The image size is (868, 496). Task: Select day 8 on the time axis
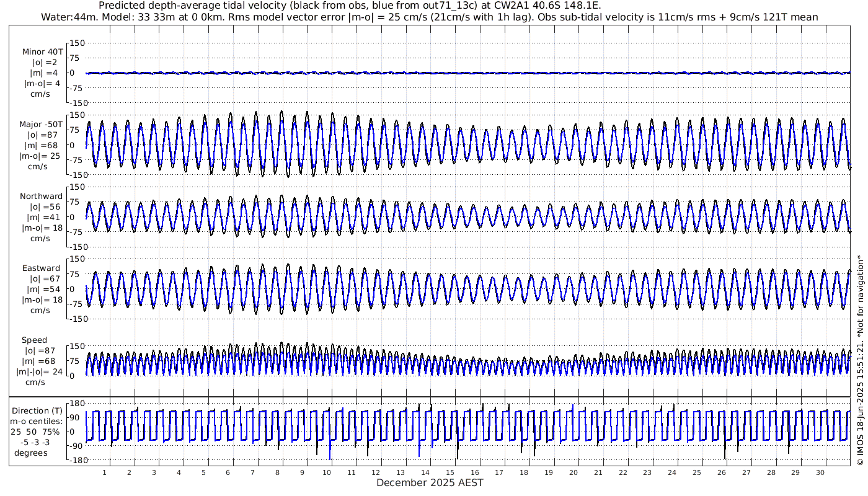[277, 472]
